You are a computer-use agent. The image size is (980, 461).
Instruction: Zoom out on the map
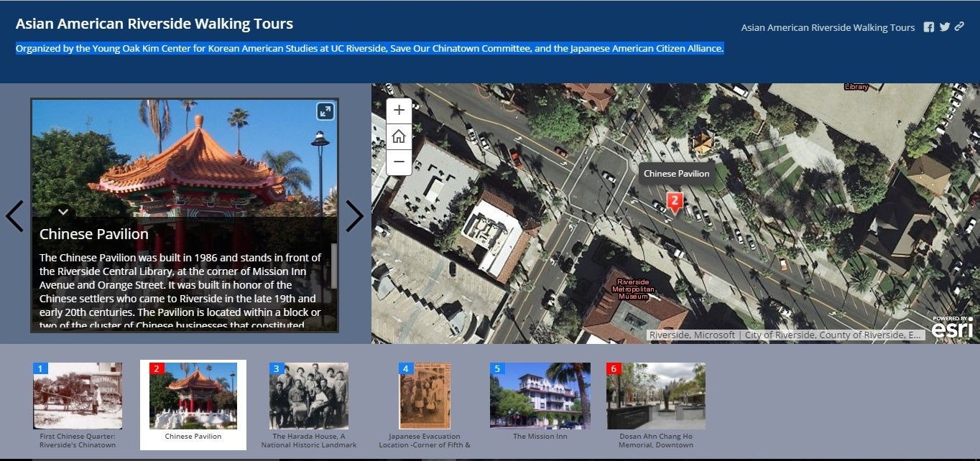(x=399, y=162)
